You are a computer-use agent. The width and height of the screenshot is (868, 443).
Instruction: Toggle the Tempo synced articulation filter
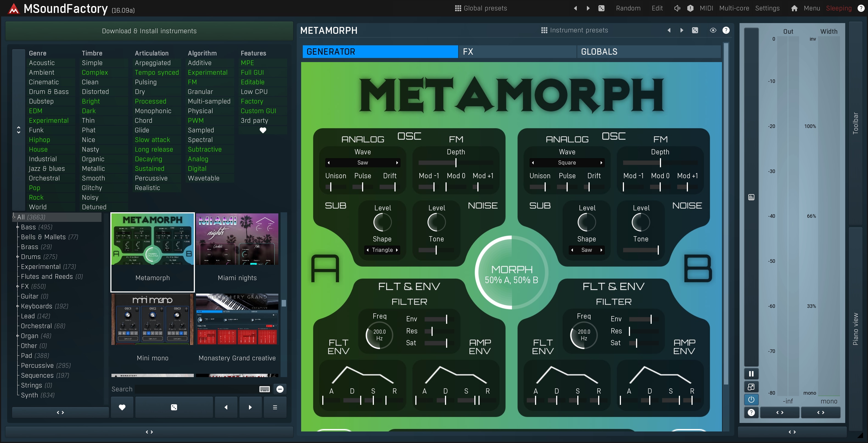(157, 73)
